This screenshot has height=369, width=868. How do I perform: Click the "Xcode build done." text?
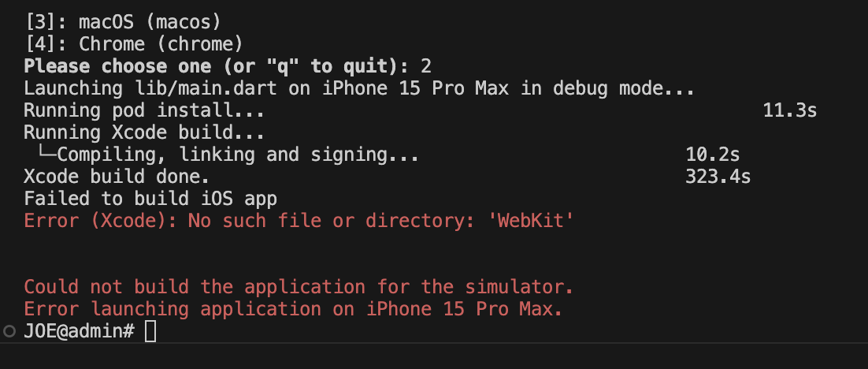[117, 176]
